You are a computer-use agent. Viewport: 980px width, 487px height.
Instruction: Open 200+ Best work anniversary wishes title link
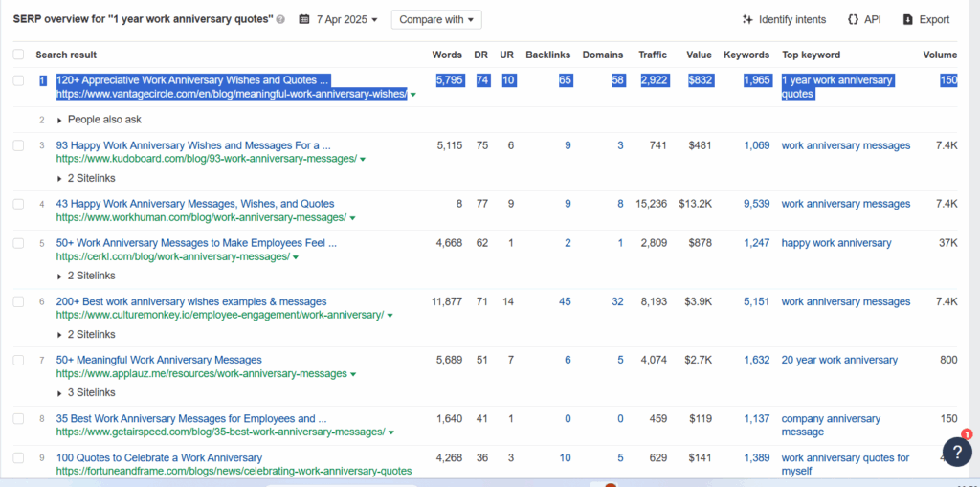click(191, 302)
